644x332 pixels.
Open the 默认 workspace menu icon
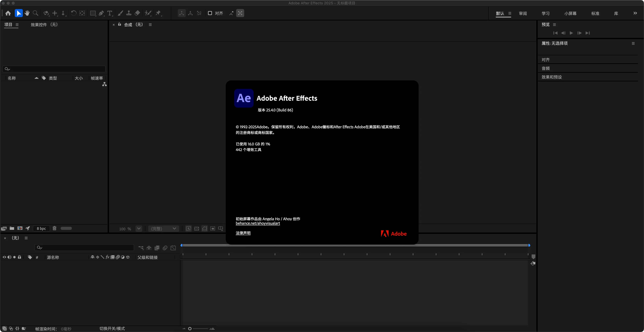click(510, 13)
